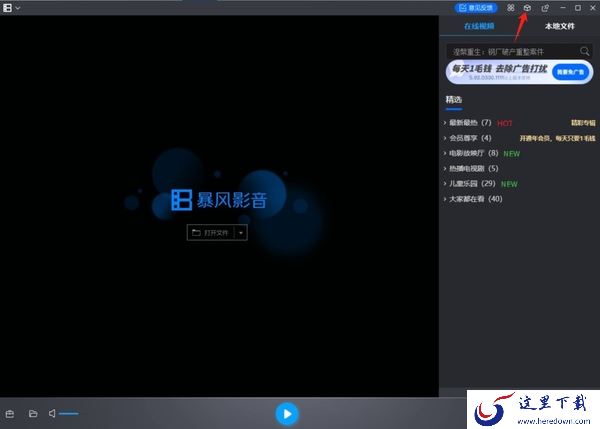Click the magnifier search icon
Screen dimensions: 600x429
click(x=585, y=51)
